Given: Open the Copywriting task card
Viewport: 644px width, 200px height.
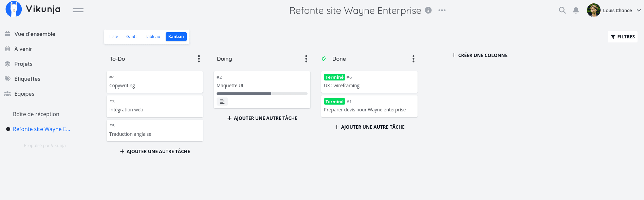Looking at the screenshot, I should [x=155, y=82].
